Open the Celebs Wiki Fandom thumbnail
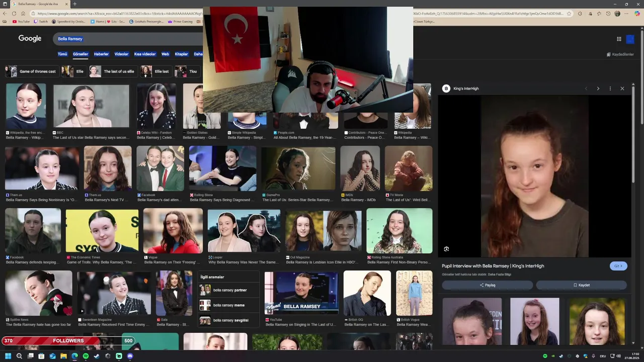This screenshot has height=362, width=644. (156, 106)
